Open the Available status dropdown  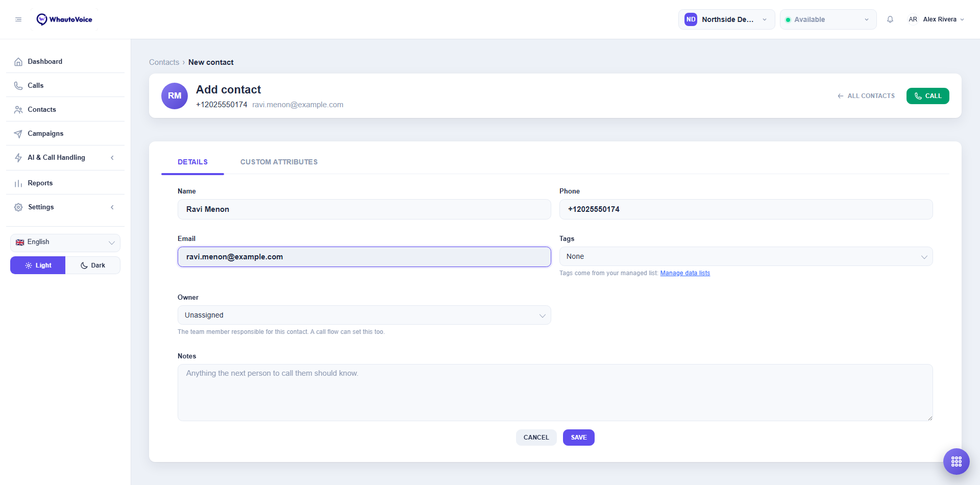click(x=828, y=19)
